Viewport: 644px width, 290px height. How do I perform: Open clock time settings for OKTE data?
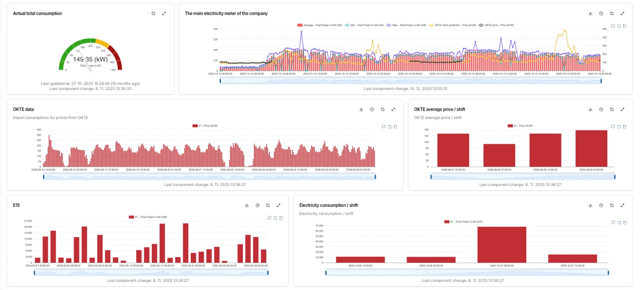pyautogui.click(x=372, y=109)
